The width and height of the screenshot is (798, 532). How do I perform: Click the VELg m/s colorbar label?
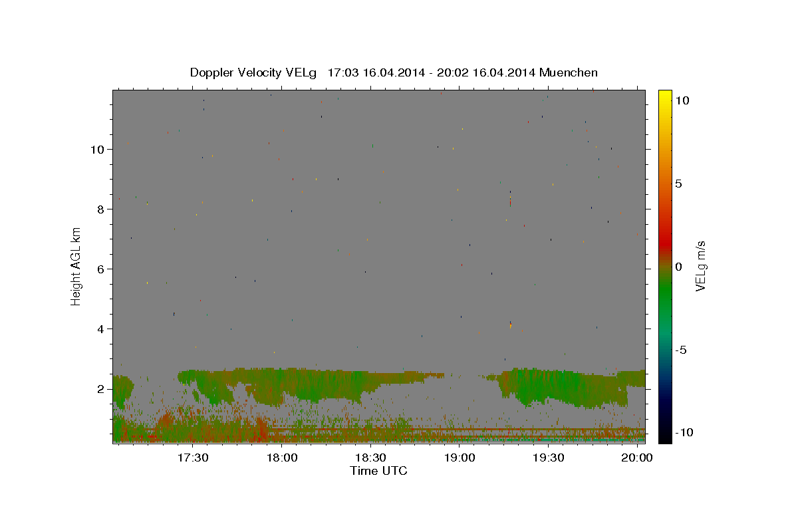pyautogui.click(x=701, y=266)
